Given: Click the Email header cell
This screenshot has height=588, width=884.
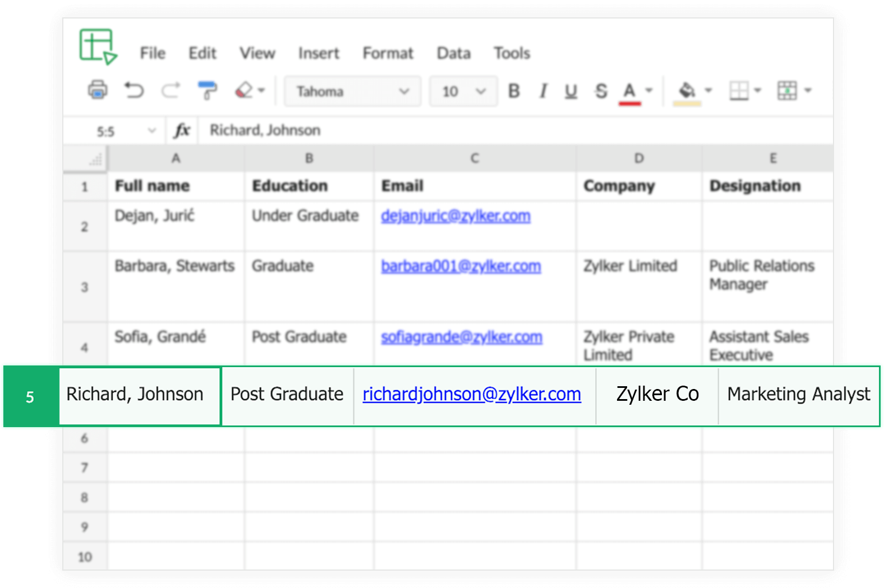Looking at the screenshot, I should click(x=475, y=186).
